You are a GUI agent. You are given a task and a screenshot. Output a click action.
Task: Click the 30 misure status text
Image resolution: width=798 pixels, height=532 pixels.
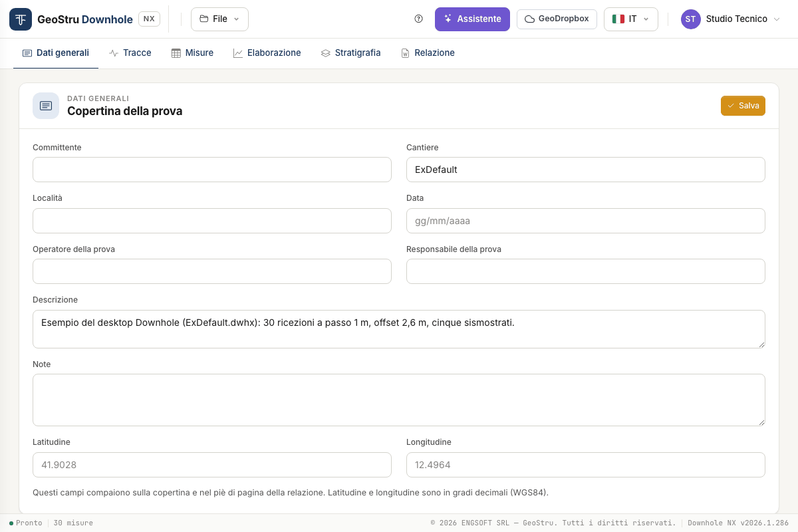[73, 523]
